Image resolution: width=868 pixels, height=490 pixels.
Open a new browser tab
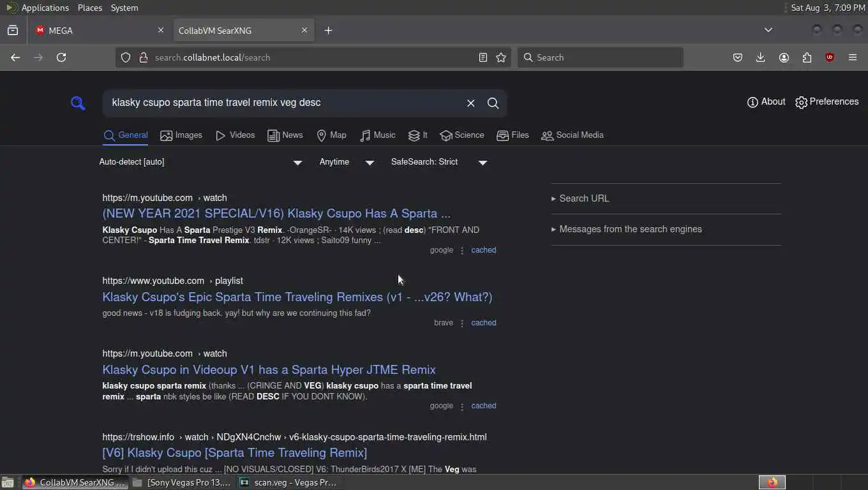[x=328, y=30]
